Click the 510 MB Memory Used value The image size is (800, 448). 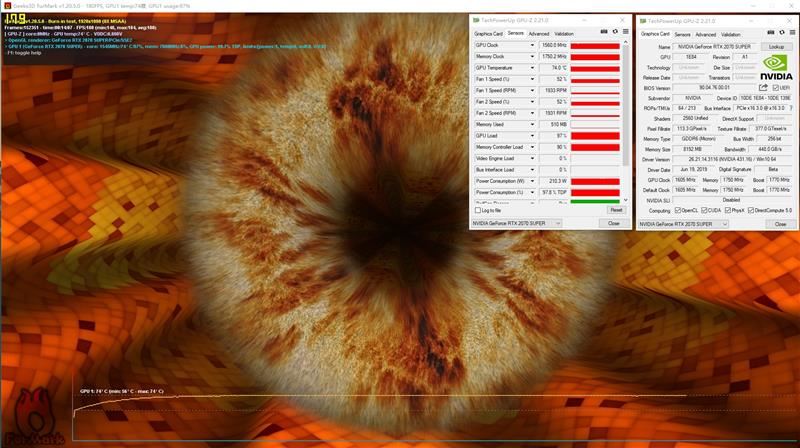pyautogui.click(x=554, y=125)
